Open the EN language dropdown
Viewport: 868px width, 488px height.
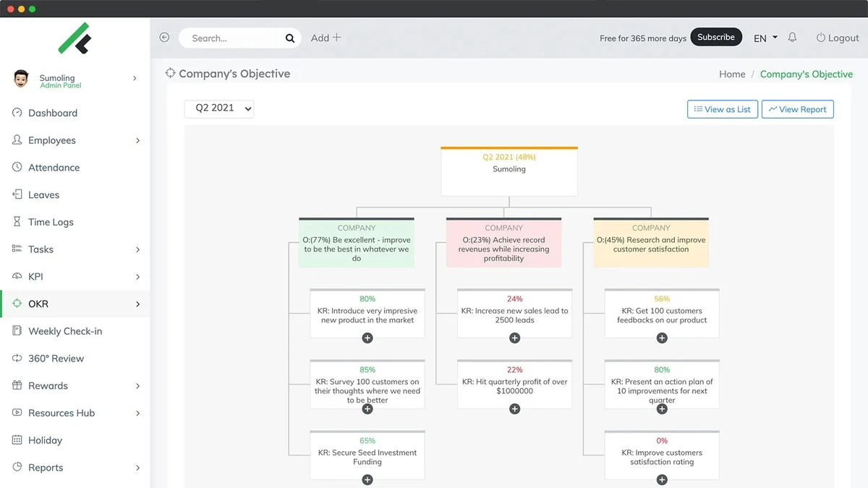point(765,38)
